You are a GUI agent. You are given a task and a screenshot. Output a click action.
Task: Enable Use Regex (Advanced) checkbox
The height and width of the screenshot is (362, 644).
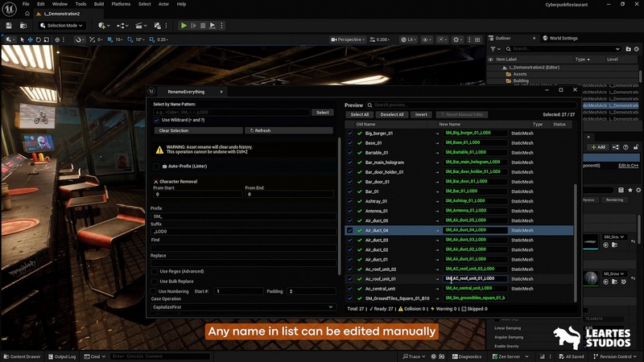154,271
